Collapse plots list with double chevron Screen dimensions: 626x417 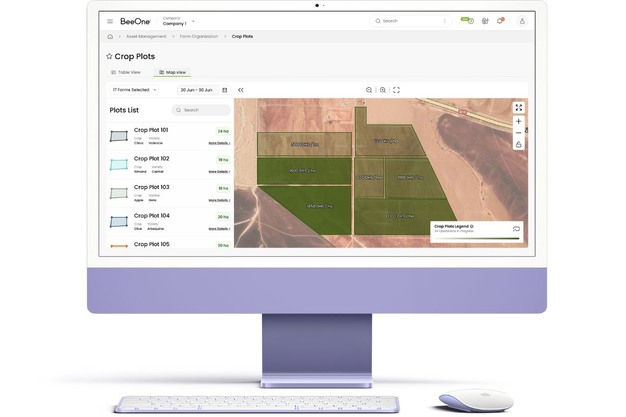241,90
